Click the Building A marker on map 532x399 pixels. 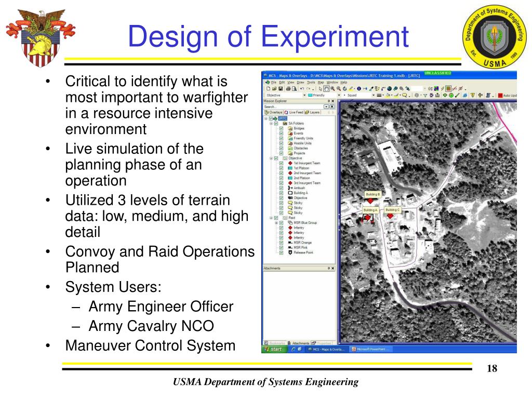point(368,217)
